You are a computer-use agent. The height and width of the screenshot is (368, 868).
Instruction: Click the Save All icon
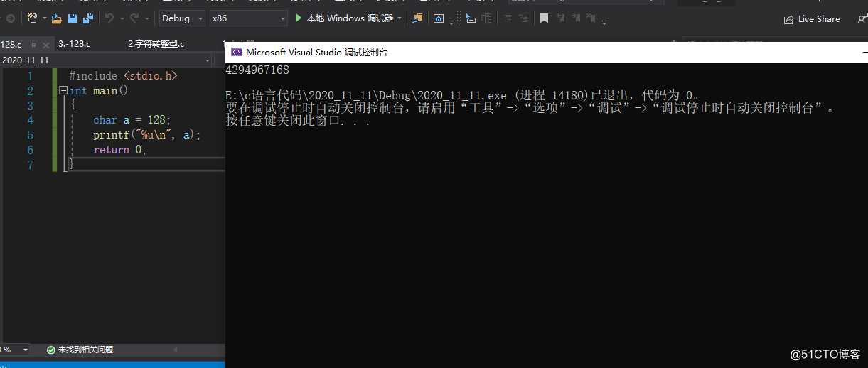88,18
